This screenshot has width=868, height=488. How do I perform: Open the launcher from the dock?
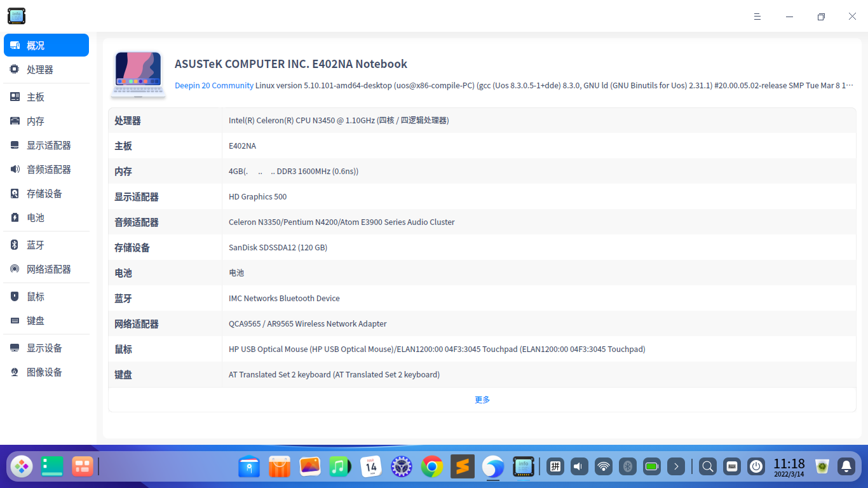tap(22, 467)
